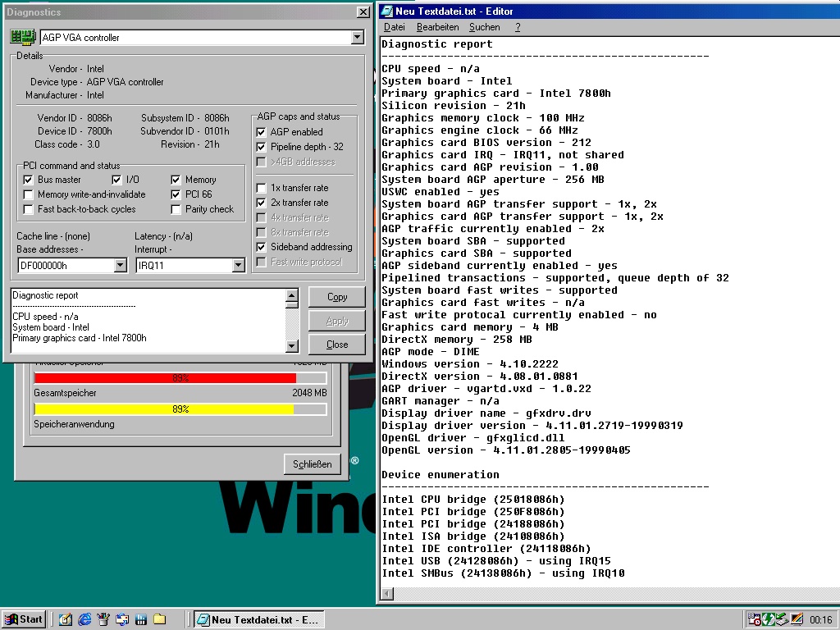Enable the Parity check checkbox
The height and width of the screenshot is (630, 840).
click(x=176, y=209)
